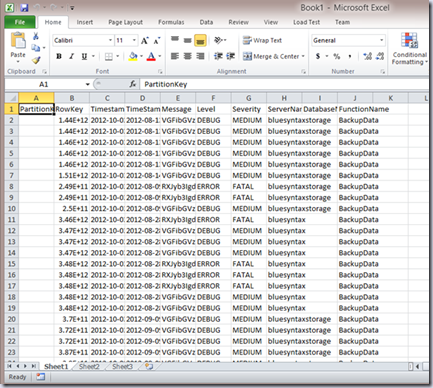This screenshot has width=433, height=388.
Task: Select column G header
Action: pos(249,98)
